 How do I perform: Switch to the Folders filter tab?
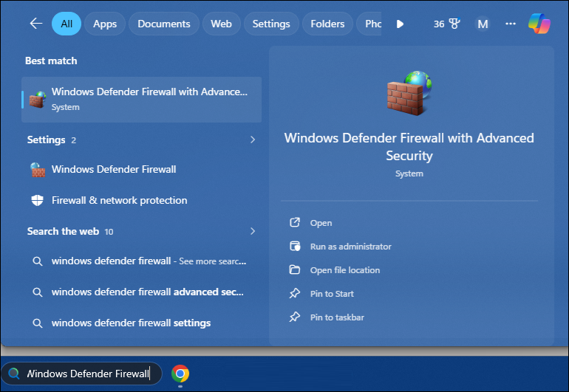[327, 24]
